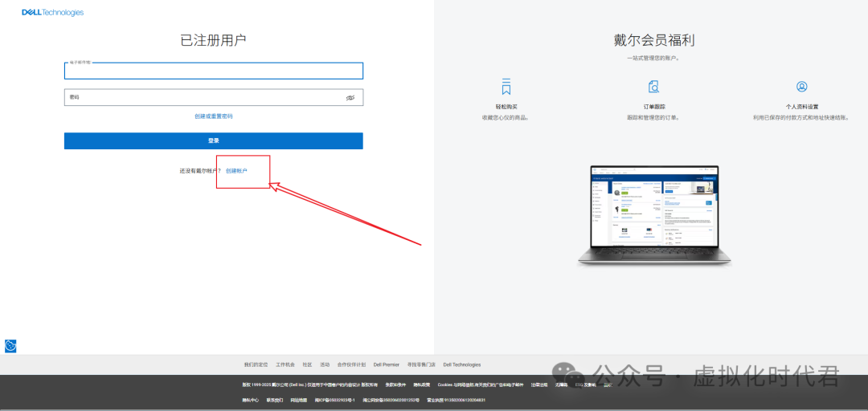Open the Dell Technologies footer link
The image size is (868, 411).
[x=461, y=364]
